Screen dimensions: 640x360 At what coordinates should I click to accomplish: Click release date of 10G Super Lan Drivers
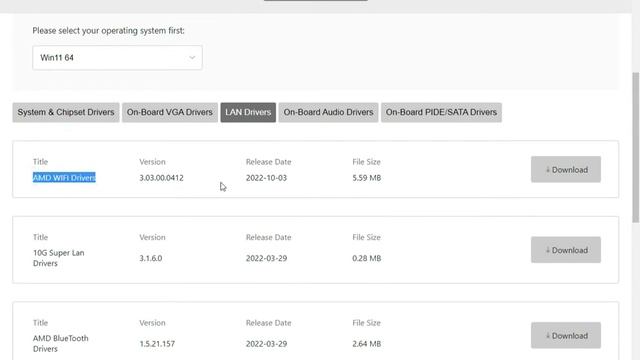pos(266,258)
